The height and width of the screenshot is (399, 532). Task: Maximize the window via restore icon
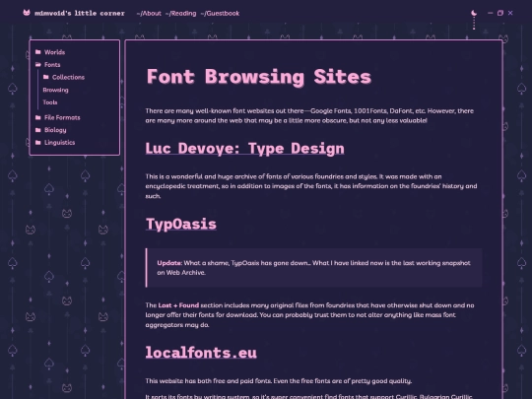pos(500,13)
